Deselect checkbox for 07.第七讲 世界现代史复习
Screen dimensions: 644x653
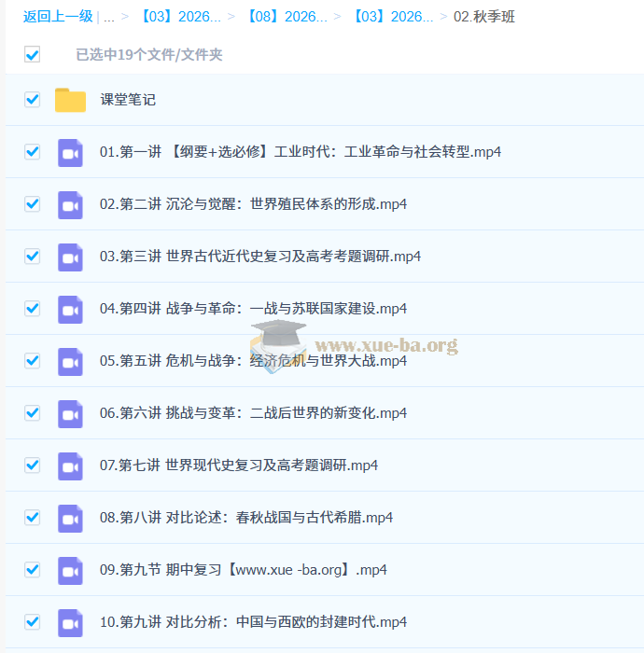[x=33, y=465]
